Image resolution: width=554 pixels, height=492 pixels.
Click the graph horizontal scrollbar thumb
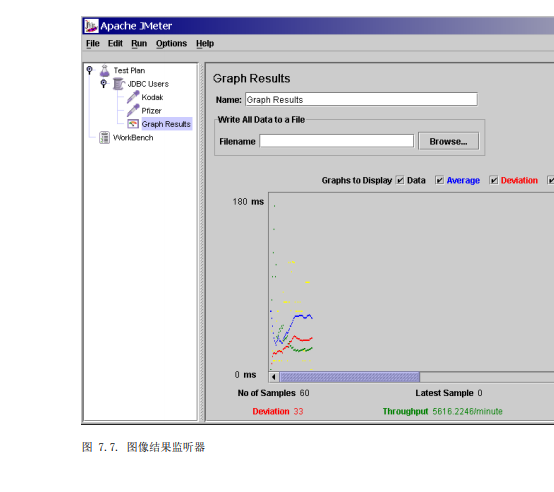point(350,377)
